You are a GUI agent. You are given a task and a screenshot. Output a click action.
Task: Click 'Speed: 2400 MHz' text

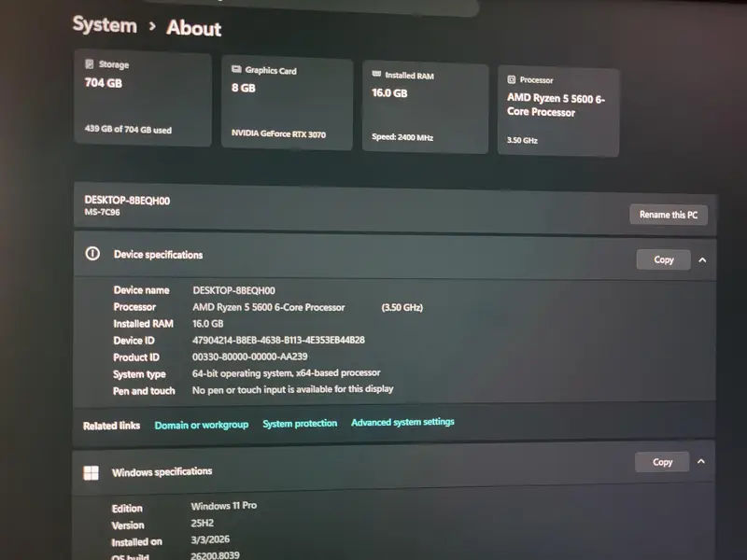point(402,137)
